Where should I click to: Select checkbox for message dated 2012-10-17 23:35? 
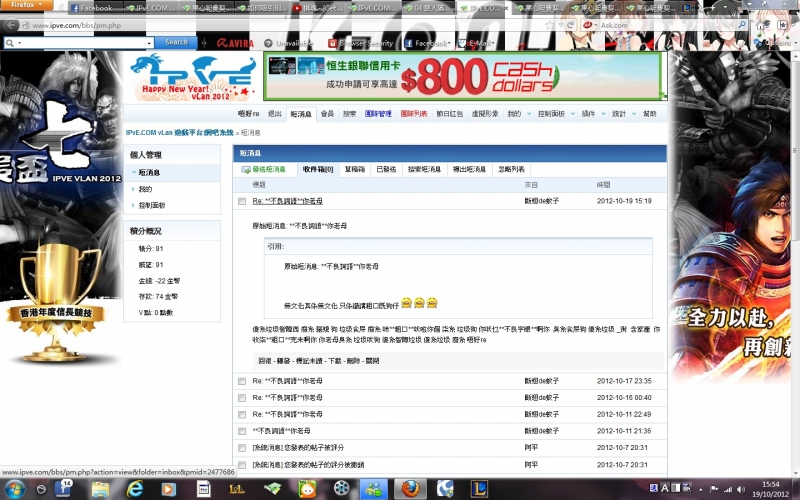tap(242, 382)
